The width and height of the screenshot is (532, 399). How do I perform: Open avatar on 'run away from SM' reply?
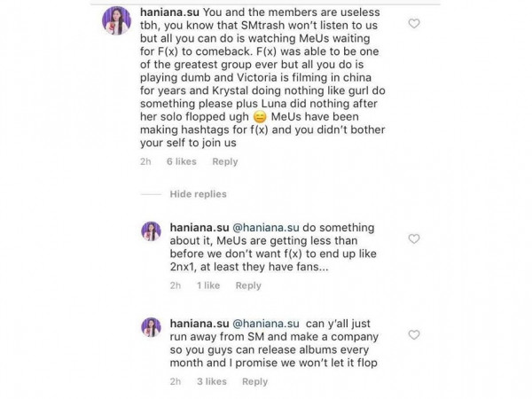[x=151, y=327]
